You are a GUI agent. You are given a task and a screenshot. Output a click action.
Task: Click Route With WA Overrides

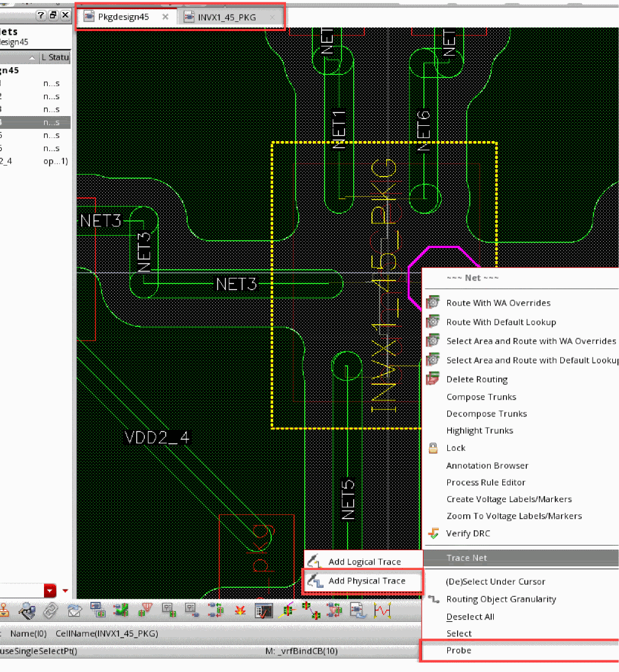pyautogui.click(x=498, y=303)
